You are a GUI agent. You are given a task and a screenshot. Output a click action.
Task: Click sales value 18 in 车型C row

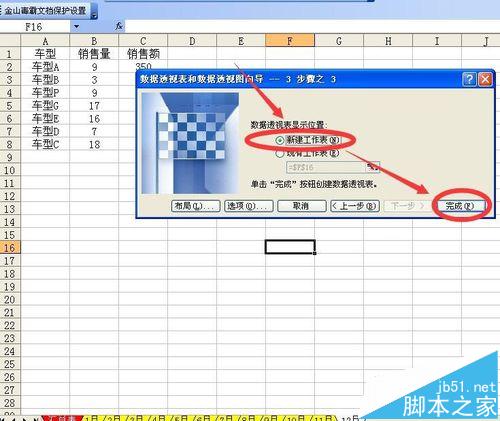94,144
